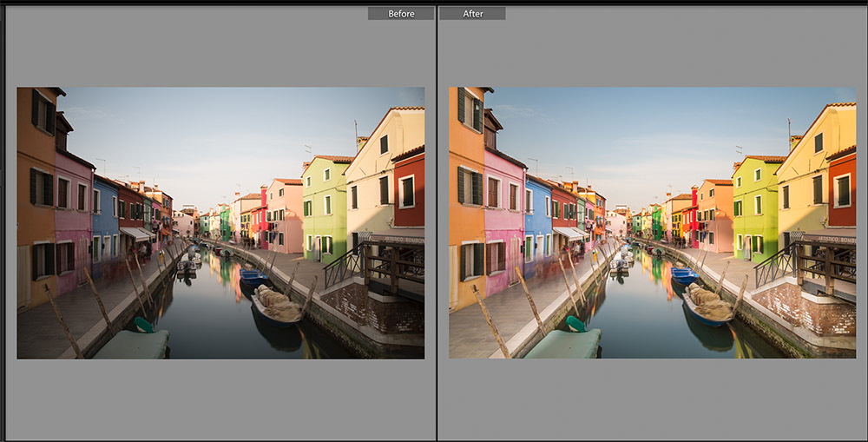Select the Before photo preview
868x442 pixels.
click(x=220, y=222)
